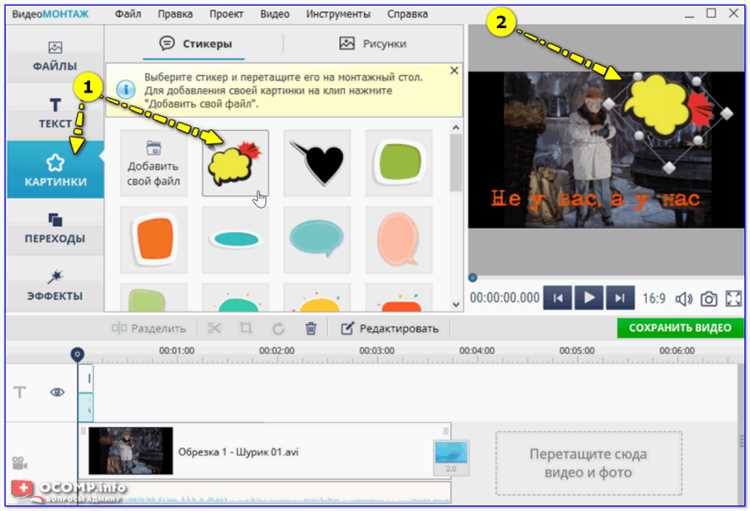Toggle fullscreen preview icon

[733, 298]
